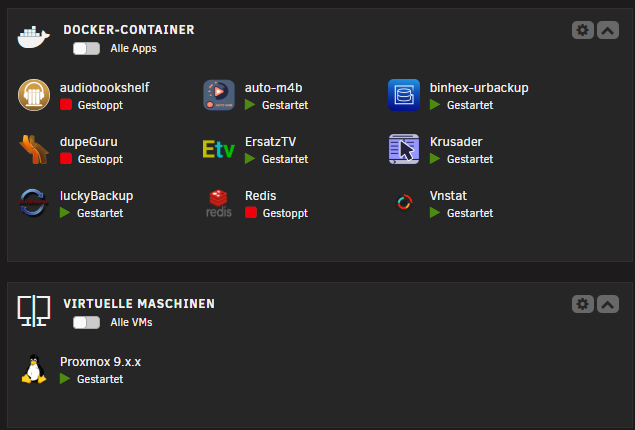Click the Proxmox 9.x.x VM name
Viewport: 635px width, 430px height.
click(x=100, y=362)
